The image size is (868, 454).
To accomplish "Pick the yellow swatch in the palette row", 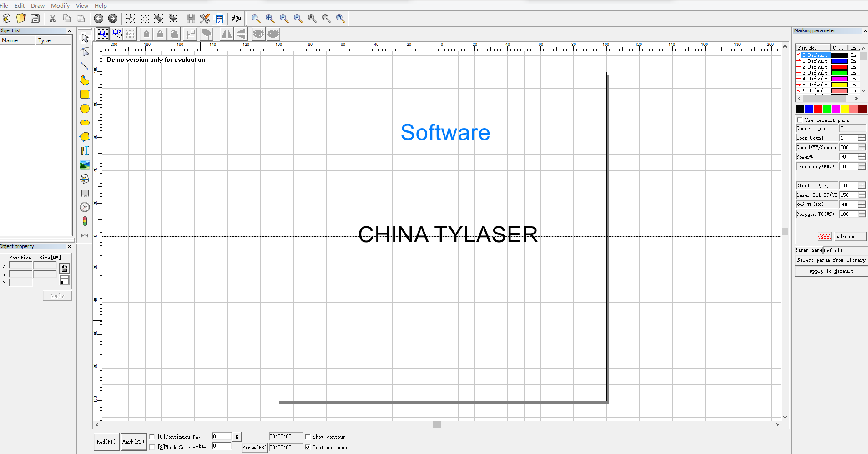I will pos(845,108).
